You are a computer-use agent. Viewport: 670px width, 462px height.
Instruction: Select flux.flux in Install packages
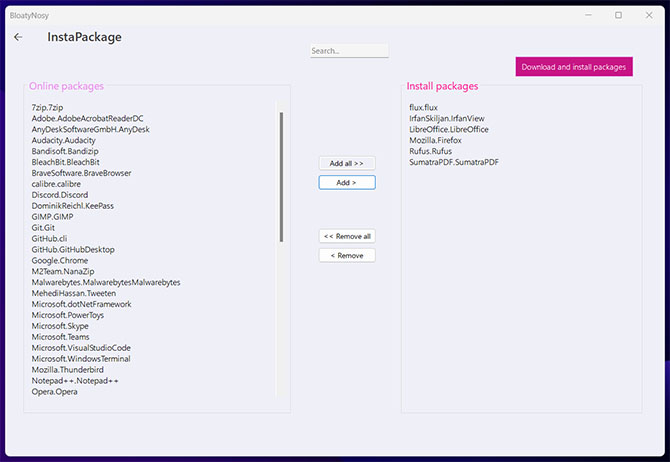tap(423, 107)
